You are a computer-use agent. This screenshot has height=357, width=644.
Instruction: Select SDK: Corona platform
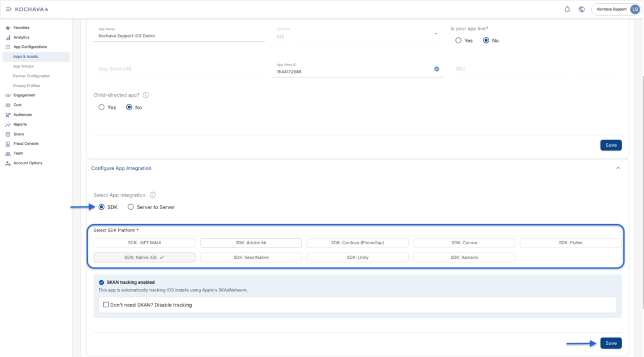pyautogui.click(x=464, y=243)
